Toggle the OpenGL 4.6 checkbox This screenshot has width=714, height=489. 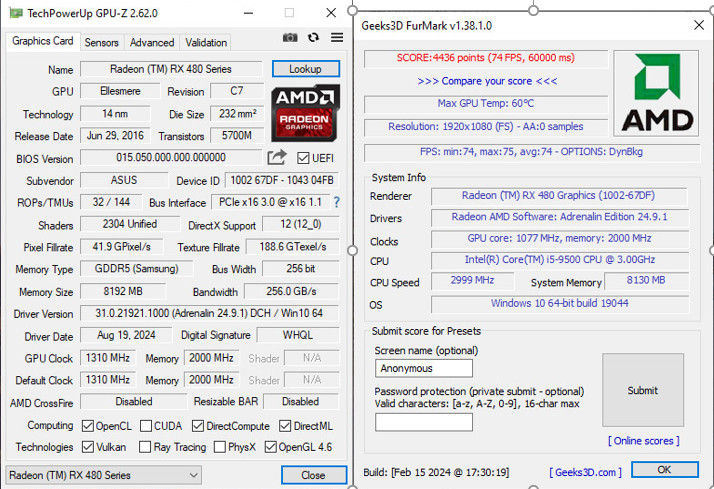point(270,447)
